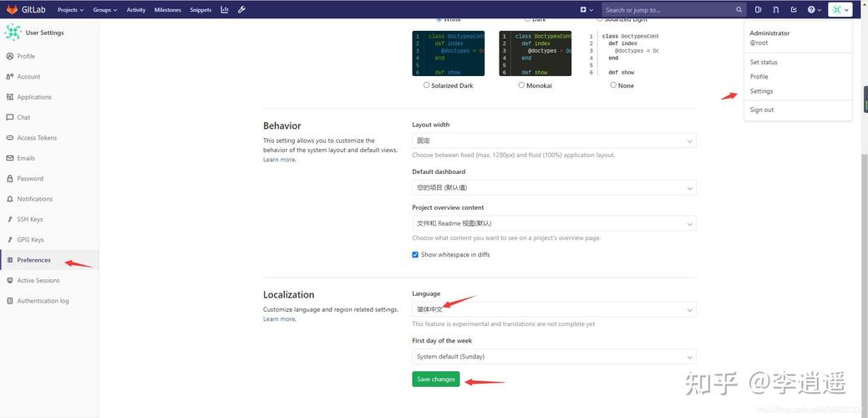The image size is (868, 418).
Task: Click the merge requests icon in navbar
Action: tap(776, 10)
